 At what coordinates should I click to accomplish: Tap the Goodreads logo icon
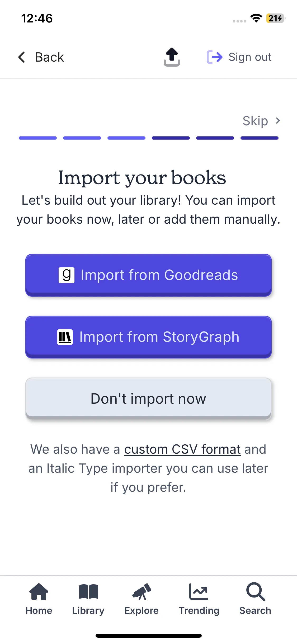(67, 275)
